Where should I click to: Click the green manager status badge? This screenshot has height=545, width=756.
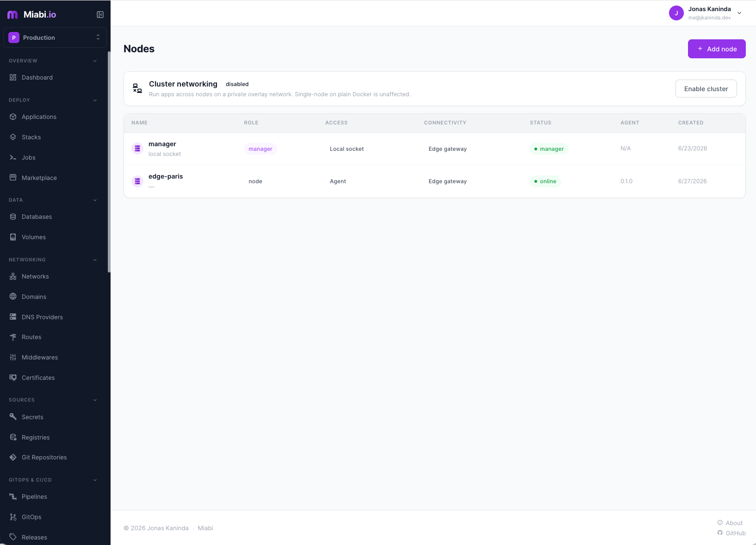tap(549, 149)
